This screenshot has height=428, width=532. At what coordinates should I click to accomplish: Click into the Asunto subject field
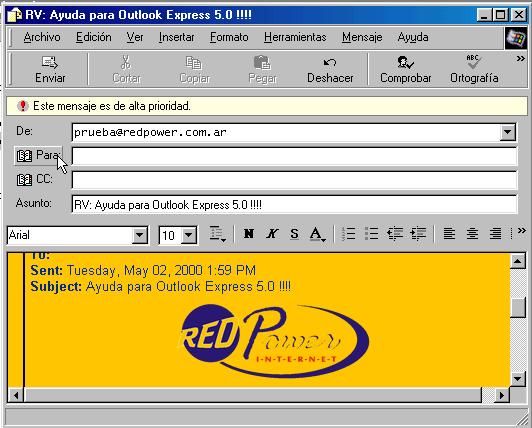(x=294, y=205)
